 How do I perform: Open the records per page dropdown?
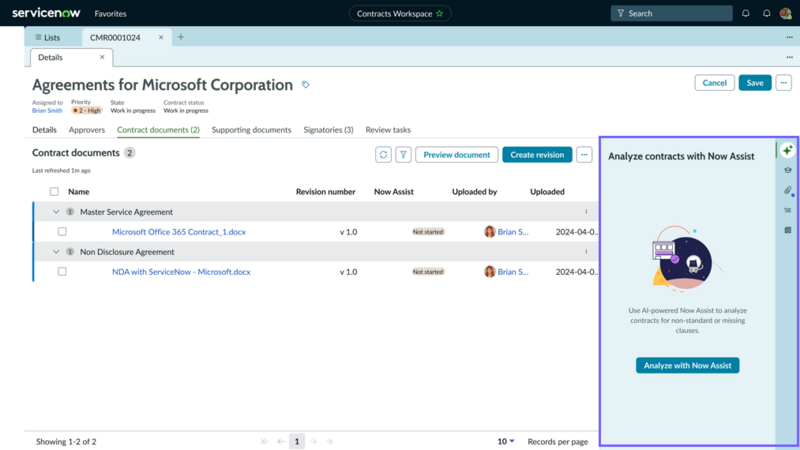pyautogui.click(x=506, y=441)
